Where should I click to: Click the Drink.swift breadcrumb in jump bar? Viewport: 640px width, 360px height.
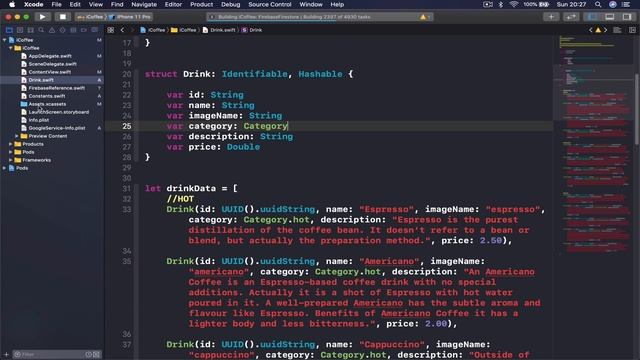219,30
